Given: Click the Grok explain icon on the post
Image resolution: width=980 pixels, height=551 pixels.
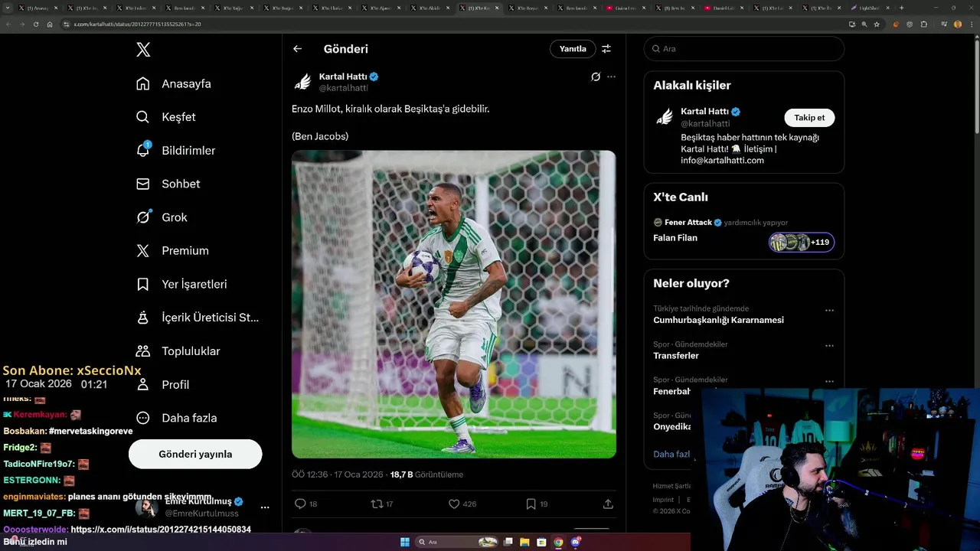Looking at the screenshot, I should click(x=596, y=77).
